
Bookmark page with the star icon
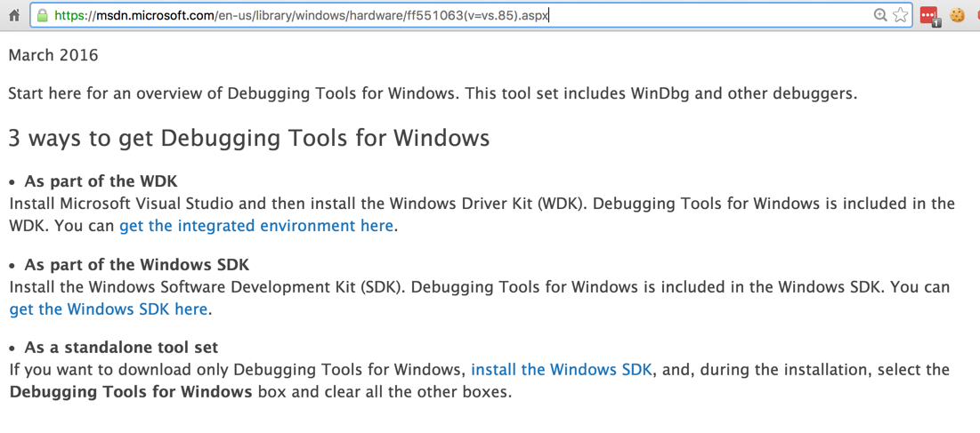pyautogui.click(x=900, y=15)
